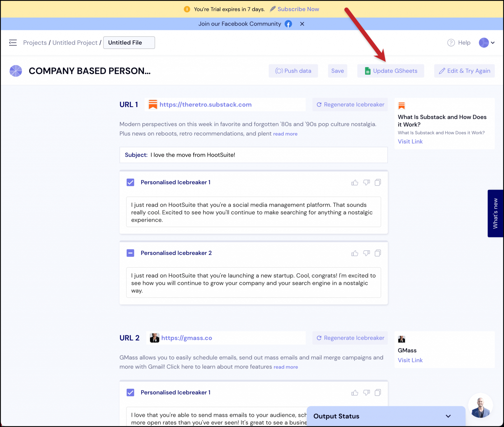
Task: Expand the description with read more
Action: [285, 134]
